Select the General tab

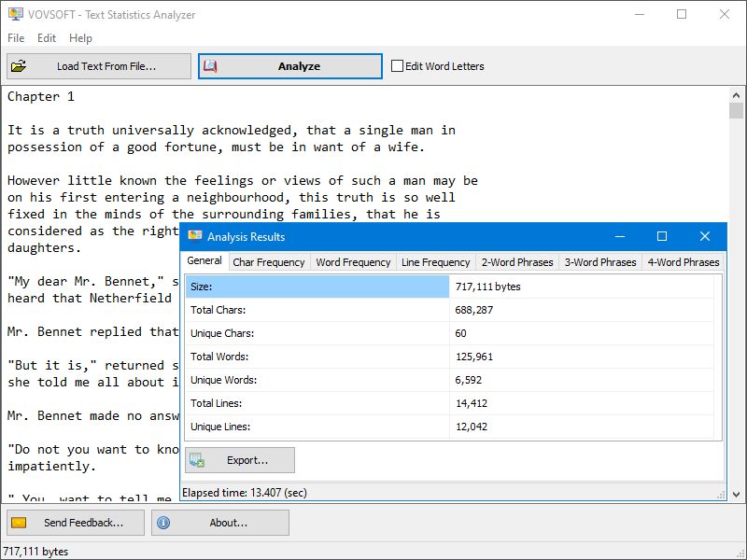[x=204, y=262]
